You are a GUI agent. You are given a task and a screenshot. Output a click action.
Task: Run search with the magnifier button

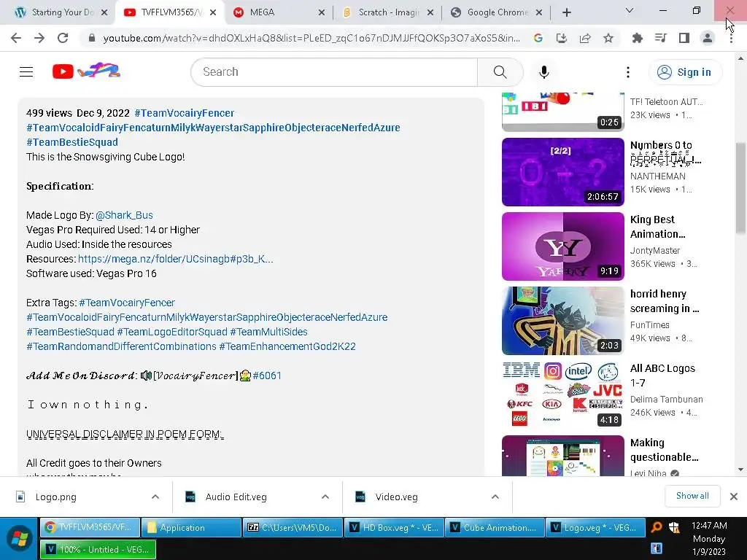500,72
